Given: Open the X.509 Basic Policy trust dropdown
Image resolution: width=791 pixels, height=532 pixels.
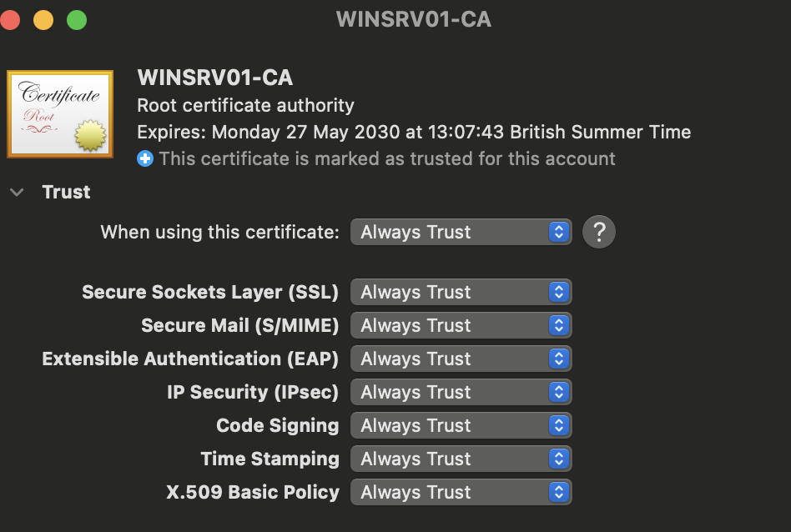Looking at the screenshot, I should coord(461,492).
